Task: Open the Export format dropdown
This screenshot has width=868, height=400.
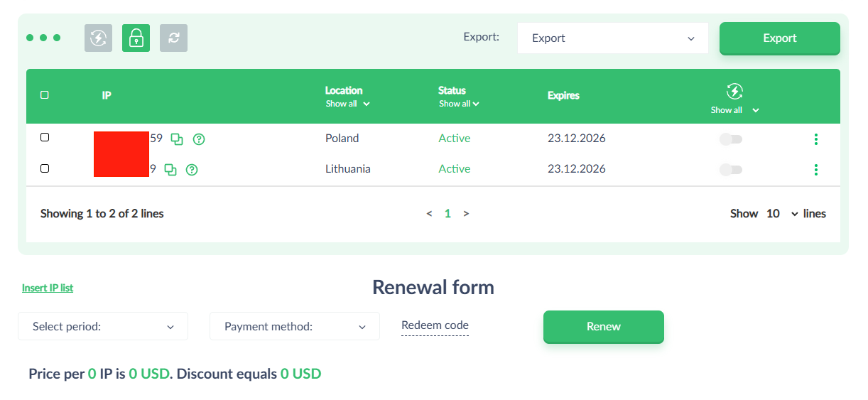Action: pos(612,38)
